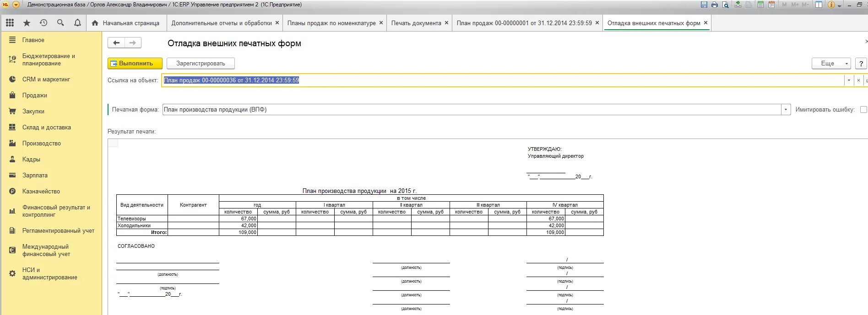Open the notifications bell icon

coord(77,23)
